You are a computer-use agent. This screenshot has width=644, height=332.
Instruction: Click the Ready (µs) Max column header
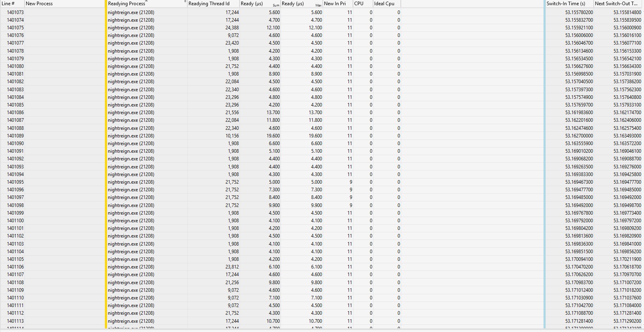(x=301, y=4)
